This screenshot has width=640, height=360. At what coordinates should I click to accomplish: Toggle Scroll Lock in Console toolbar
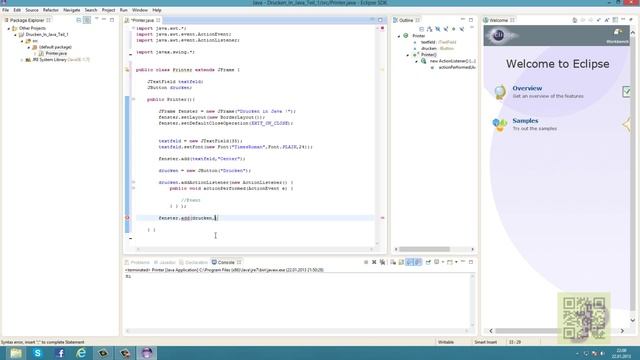pos(401,262)
